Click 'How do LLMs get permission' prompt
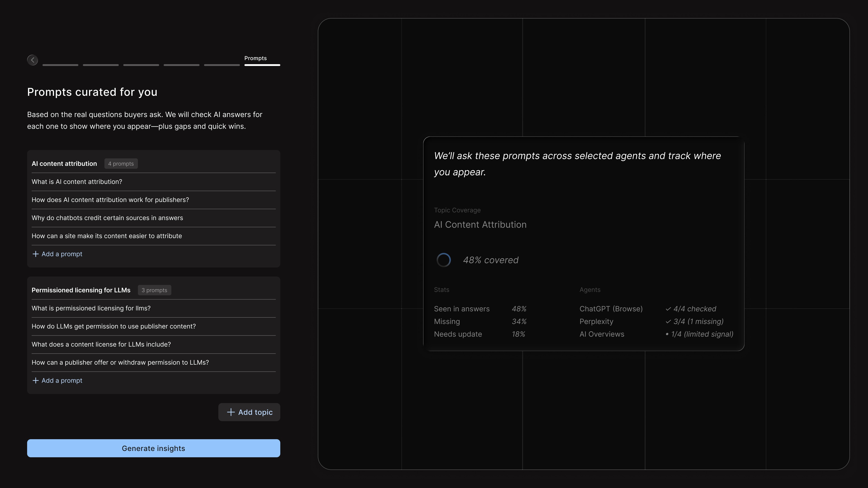The height and width of the screenshot is (488, 868). tap(113, 326)
